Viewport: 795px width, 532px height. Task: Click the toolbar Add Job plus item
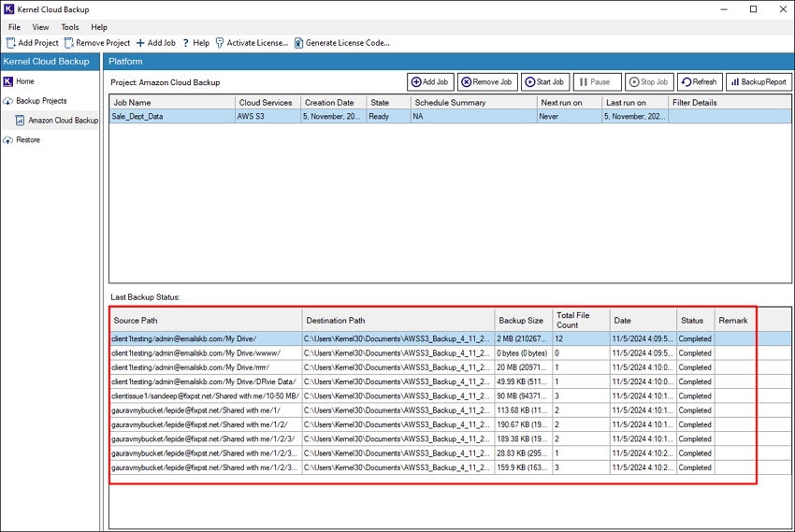tap(155, 43)
